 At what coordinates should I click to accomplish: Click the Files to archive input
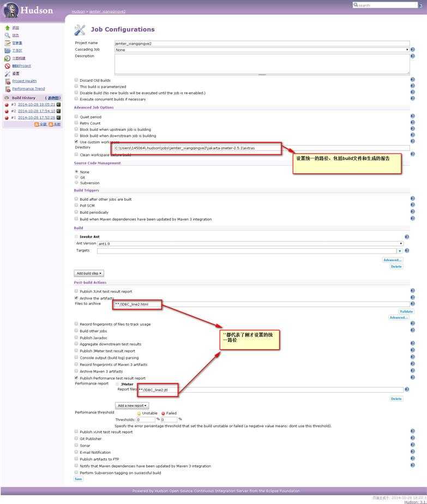click(262, 304)
